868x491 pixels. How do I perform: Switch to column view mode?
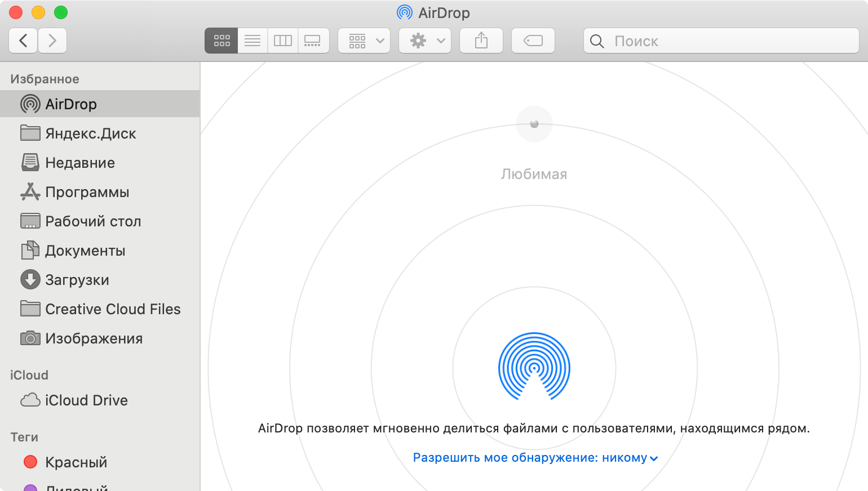[x=282, y=41]
